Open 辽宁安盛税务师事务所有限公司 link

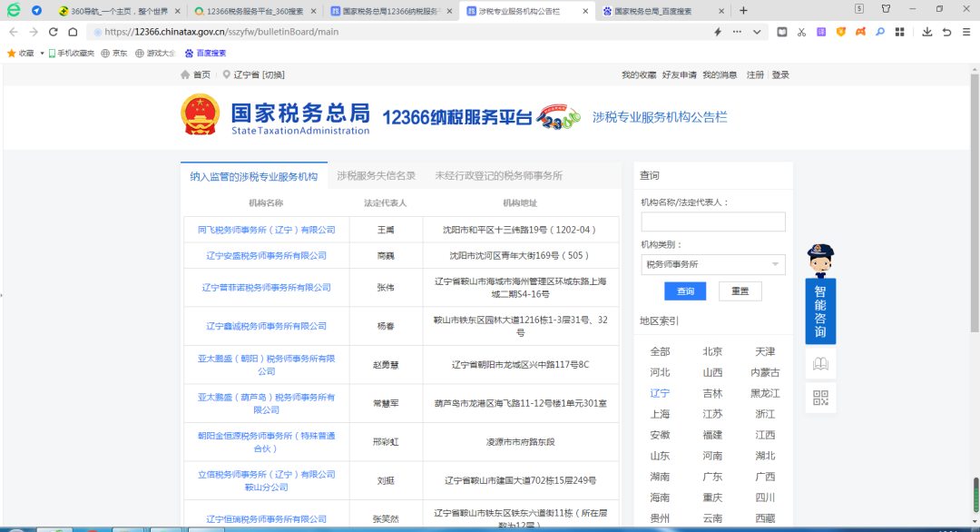tap(266, 256)
